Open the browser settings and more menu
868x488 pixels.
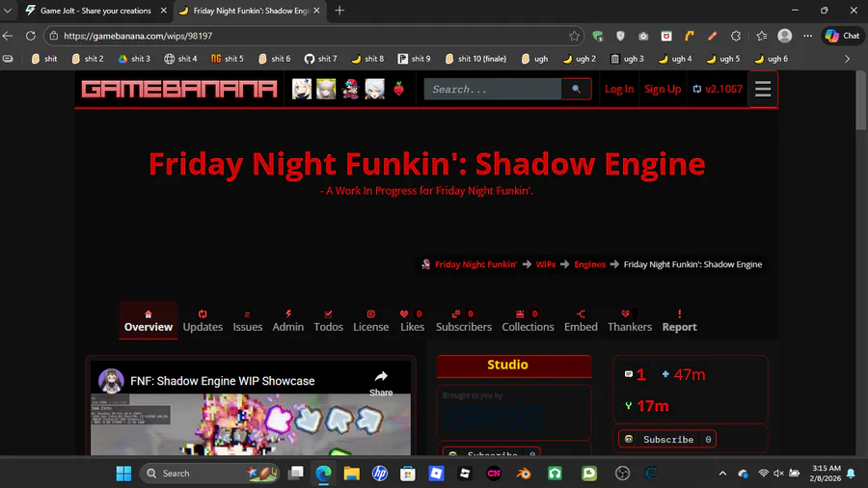point(807,36)
